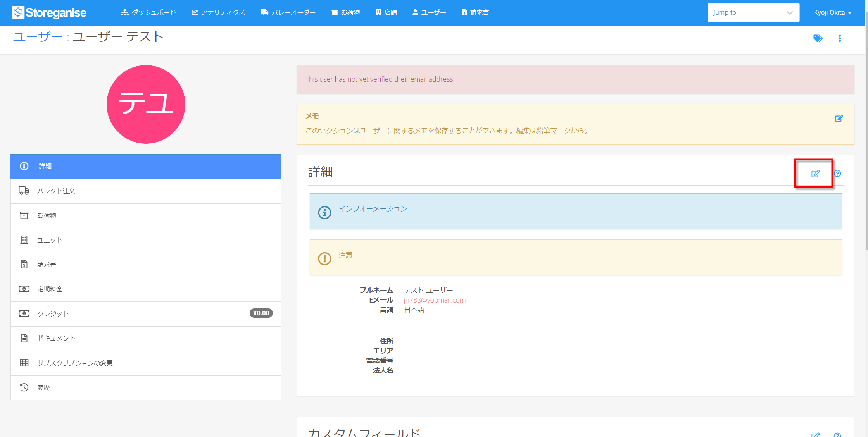Click the ¥0.00 credit badge
The image size is (868, 437).
[261, 313]
